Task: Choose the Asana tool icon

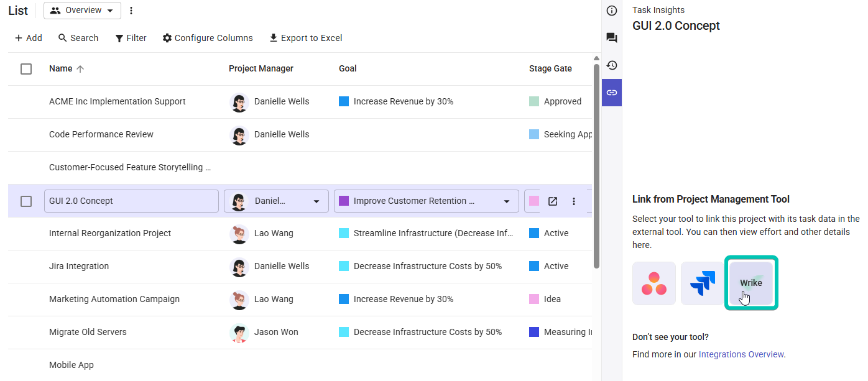Action: coord(654,283)
